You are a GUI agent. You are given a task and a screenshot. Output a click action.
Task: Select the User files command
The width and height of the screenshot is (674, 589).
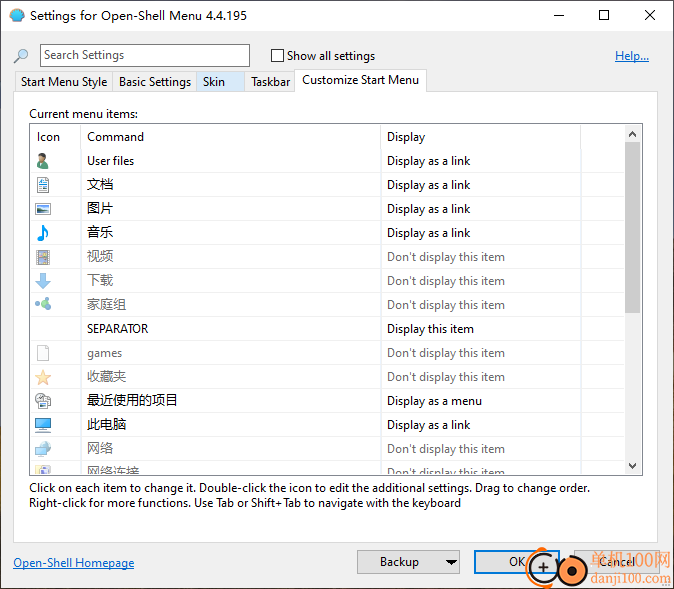coord(110,161)
